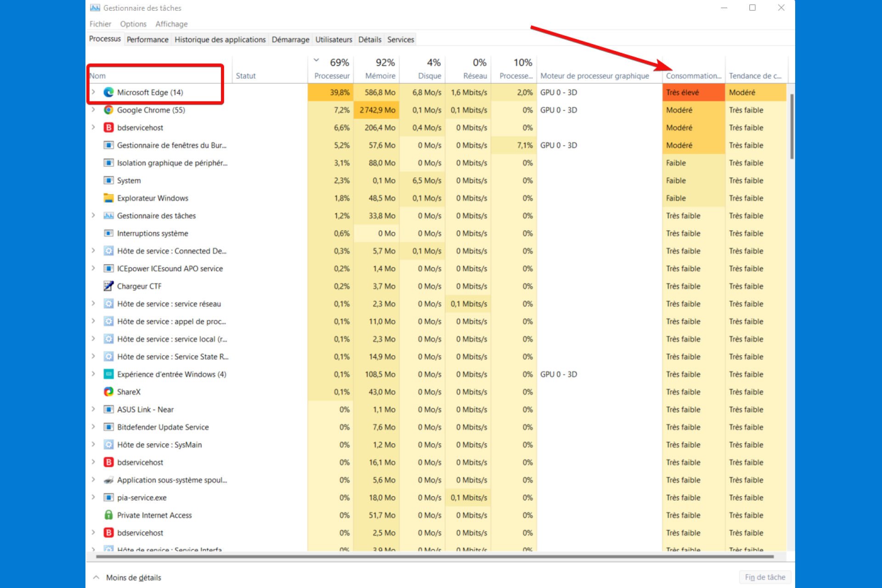
Task: Sort by the Mémoire 92% column header
Action: coord(377,69)
